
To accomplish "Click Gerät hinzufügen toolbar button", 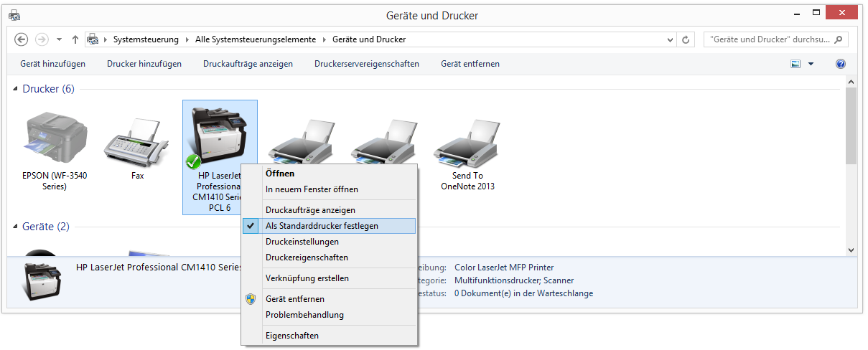I will (x=52, y=64).
